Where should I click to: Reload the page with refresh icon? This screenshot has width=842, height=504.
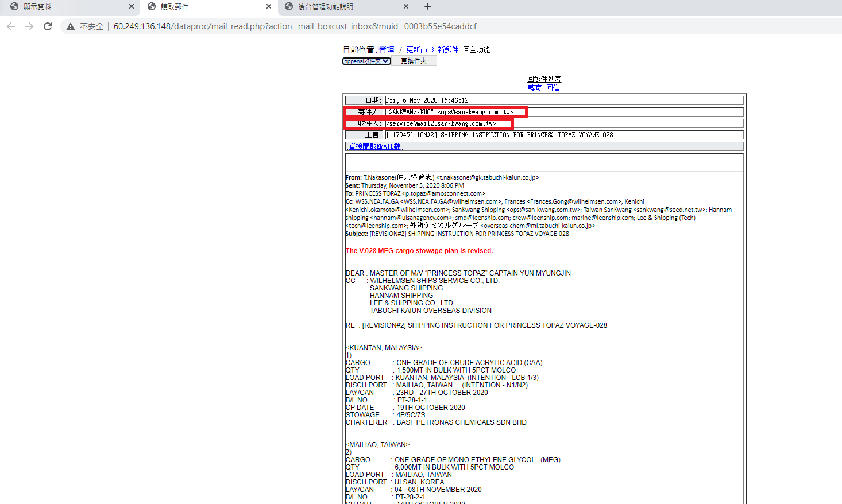(48, 26)
